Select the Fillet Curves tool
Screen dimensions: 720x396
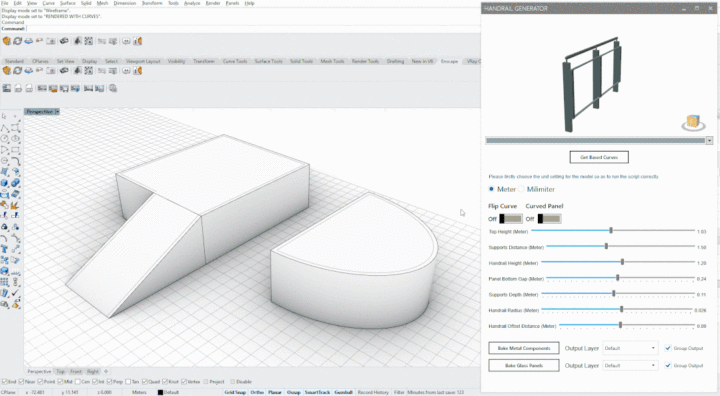(16, 161)
